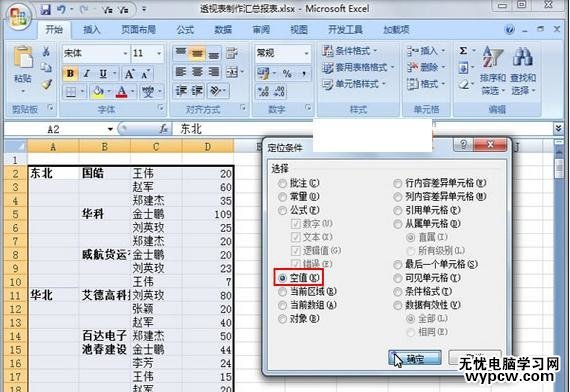Screen dimensions: 570x392
Task: Increase font size with larger A
Action: 129,74
